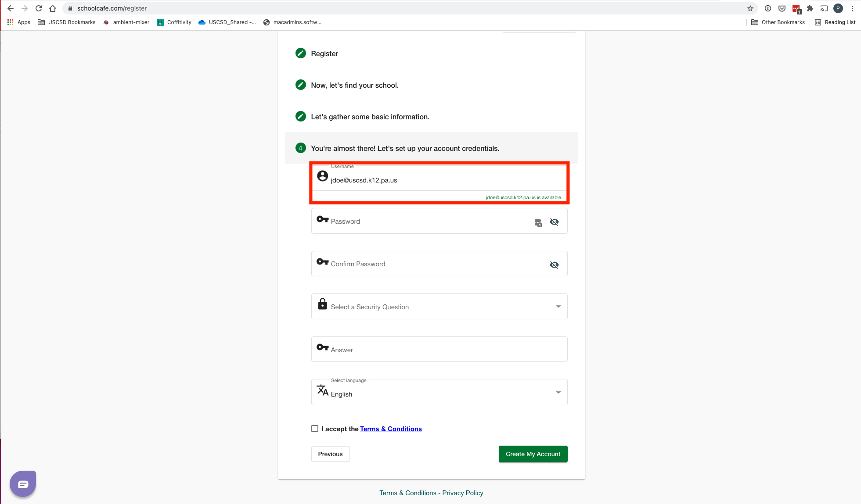861x504 pixels.
Task: Expand the Select language dropdown
Action: [x=439, y=393]
